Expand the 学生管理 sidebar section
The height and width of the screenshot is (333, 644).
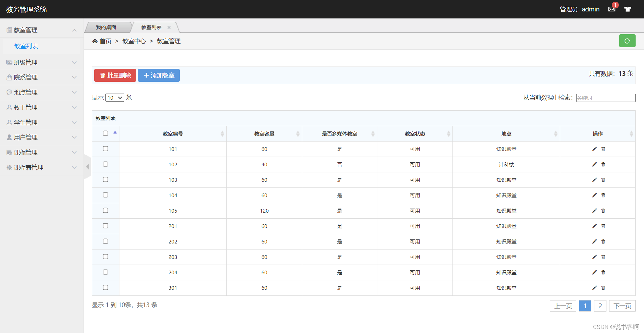(42, 122)
